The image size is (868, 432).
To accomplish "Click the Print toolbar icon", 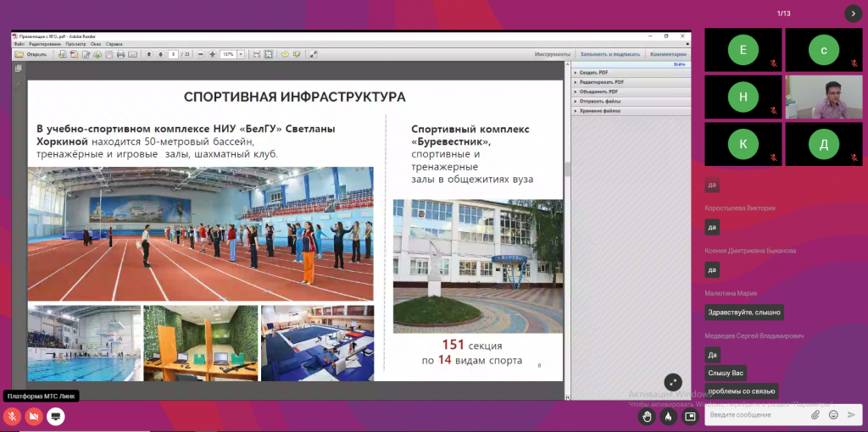I will coord(120,54).
